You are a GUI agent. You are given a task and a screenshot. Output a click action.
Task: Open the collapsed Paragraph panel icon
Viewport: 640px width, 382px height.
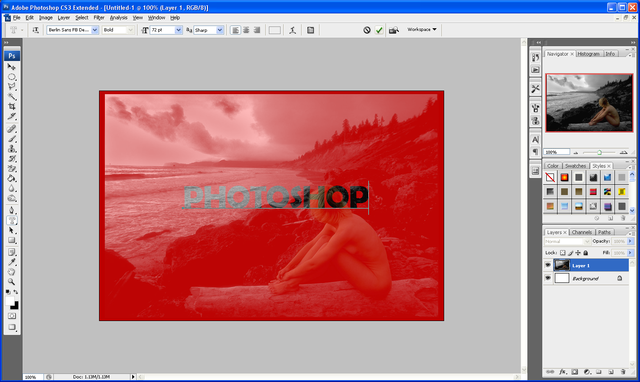536,152
